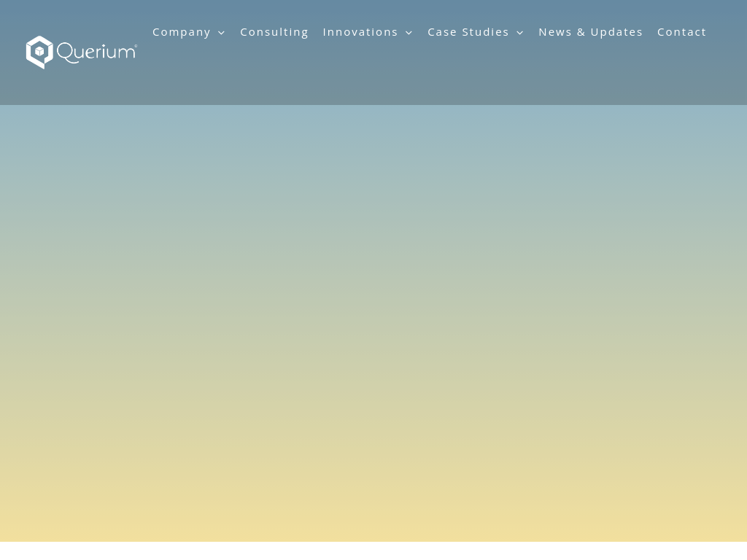Go to the Consulting page
Screen dimensions: 747x560
coord(274,32)
